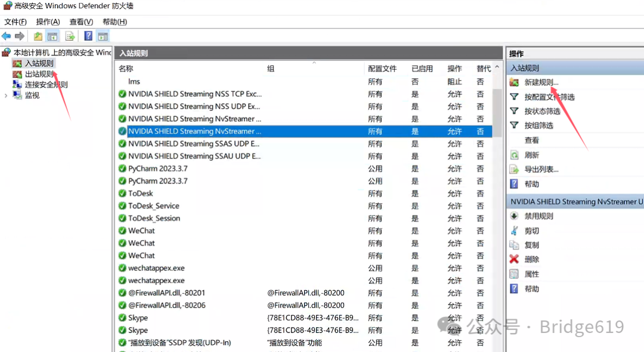Screen dimensions: 644x352
Task: Click the filter-by-state funnel icon
Action: coord(514,111)
